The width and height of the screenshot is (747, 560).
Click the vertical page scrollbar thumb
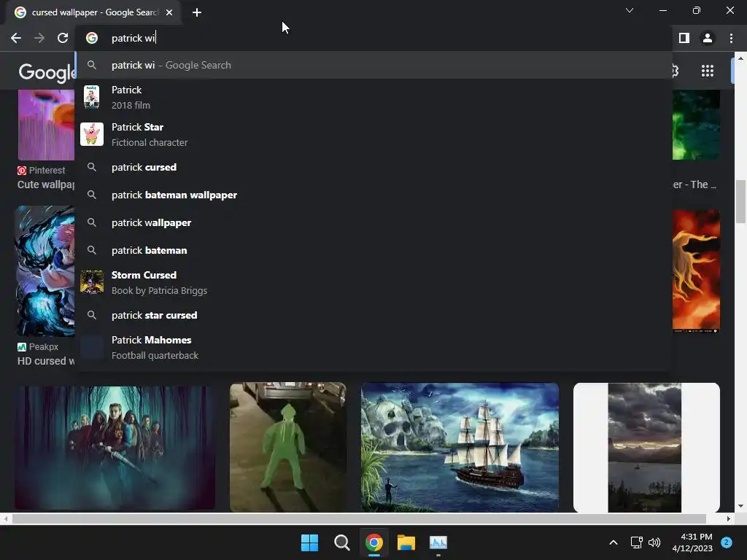740,201
